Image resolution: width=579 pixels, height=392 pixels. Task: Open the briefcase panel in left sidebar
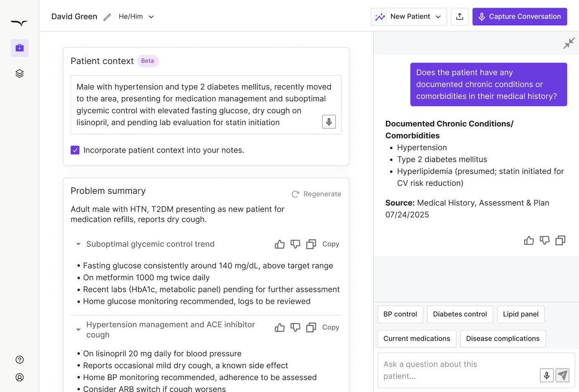pos(19,48)
